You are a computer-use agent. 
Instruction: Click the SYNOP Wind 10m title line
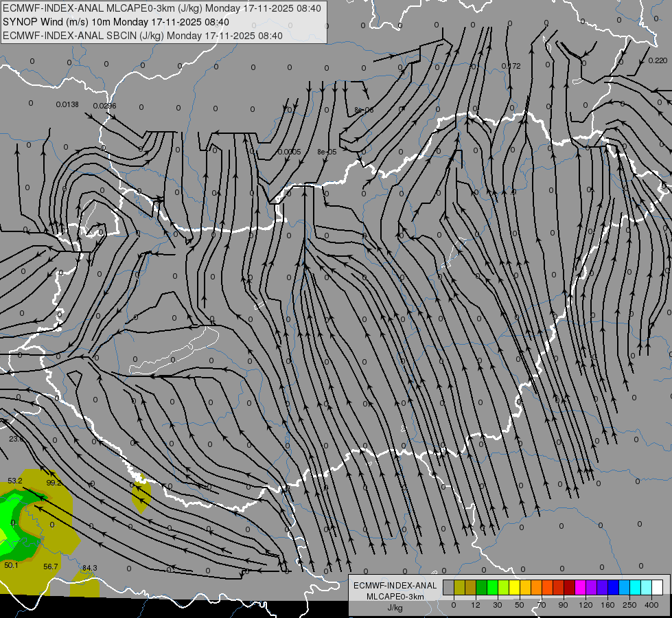116,22
